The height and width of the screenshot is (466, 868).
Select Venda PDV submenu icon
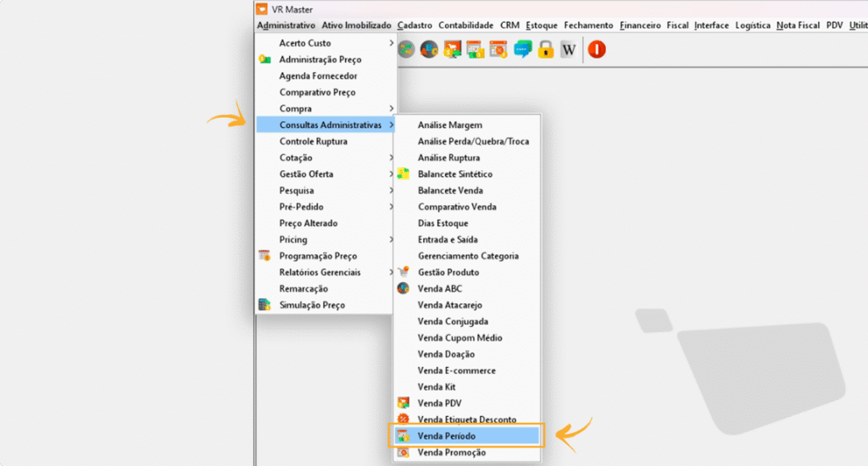click(403, 403)
